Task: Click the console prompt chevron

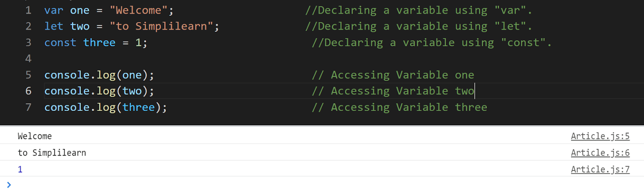Action: tap(9, 185)
